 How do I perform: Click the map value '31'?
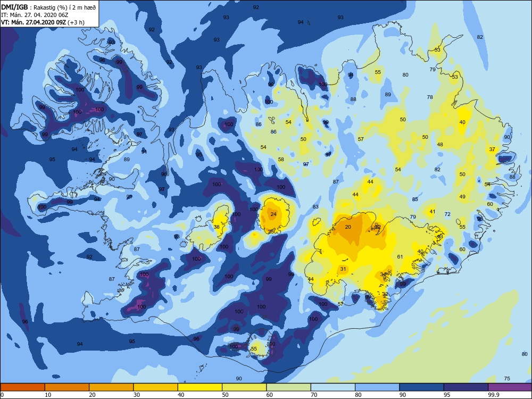coord(343,269)
